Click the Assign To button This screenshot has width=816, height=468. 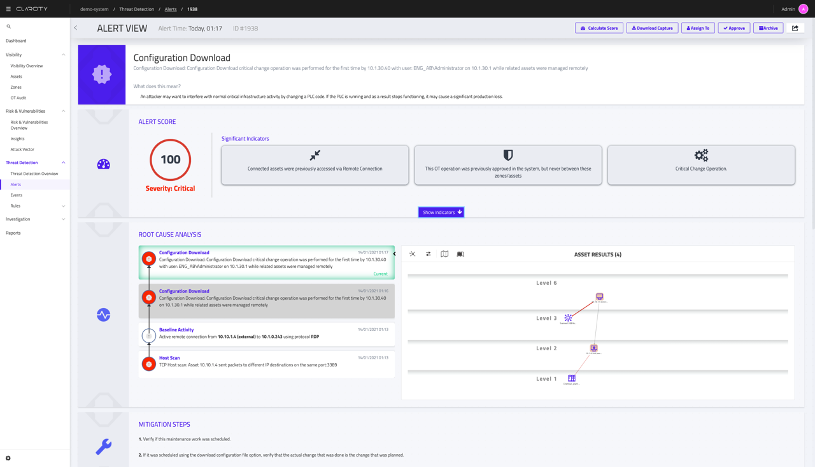point(698,28)
